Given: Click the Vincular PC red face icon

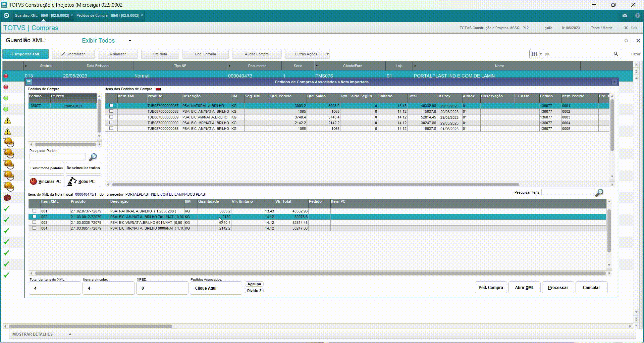Looking at the screenshot, I should click(34, 182).
